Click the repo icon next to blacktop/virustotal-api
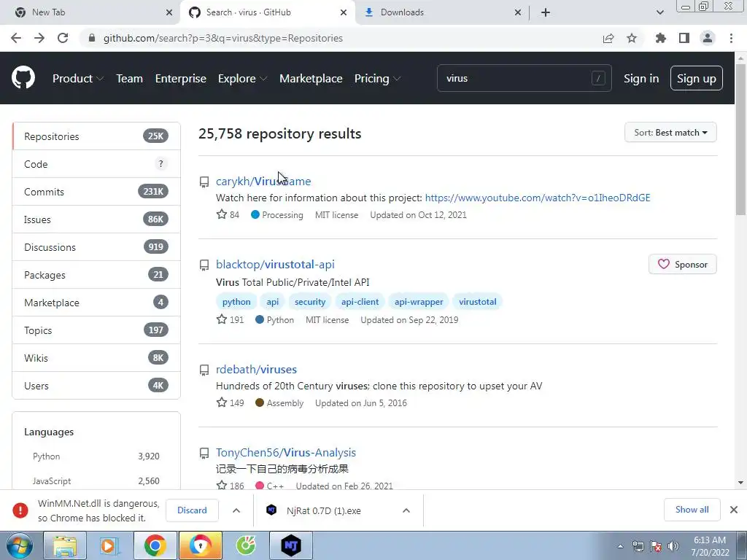The width and height of the screenshot is (747, 560). tap(204, 265)
